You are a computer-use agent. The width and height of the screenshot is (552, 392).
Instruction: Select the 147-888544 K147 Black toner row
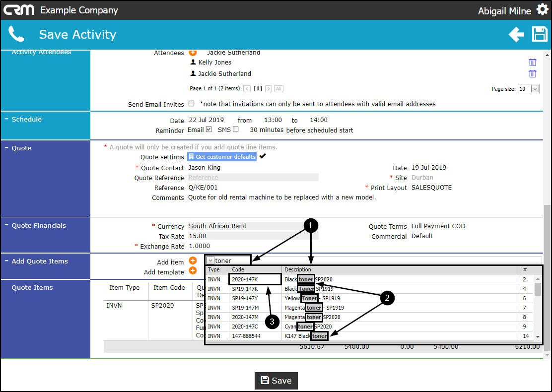(x=369, y=336)
